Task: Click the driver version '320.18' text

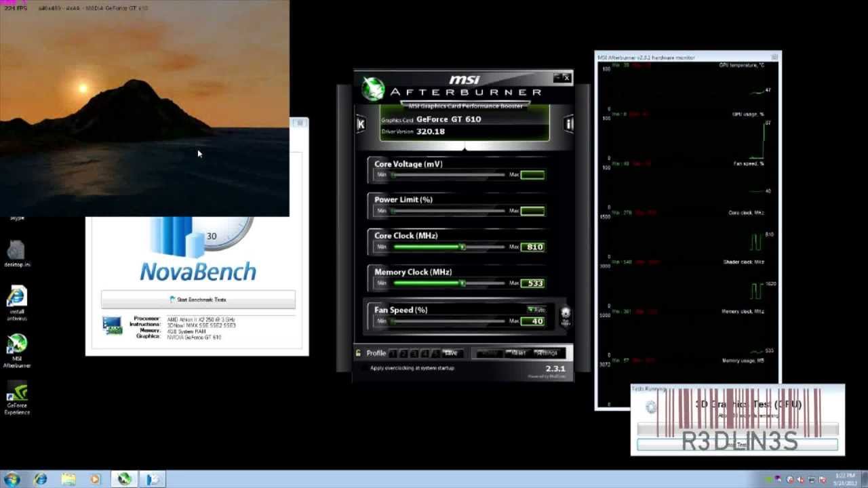Action: pyautogui.click(x=431, y=131)
